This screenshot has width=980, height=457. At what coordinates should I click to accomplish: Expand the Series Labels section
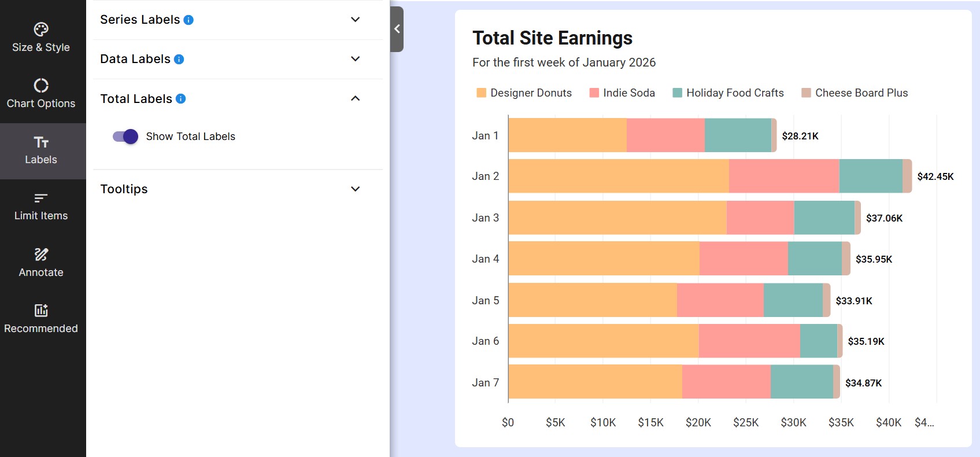pyautogui.click(x=356, y=20)
